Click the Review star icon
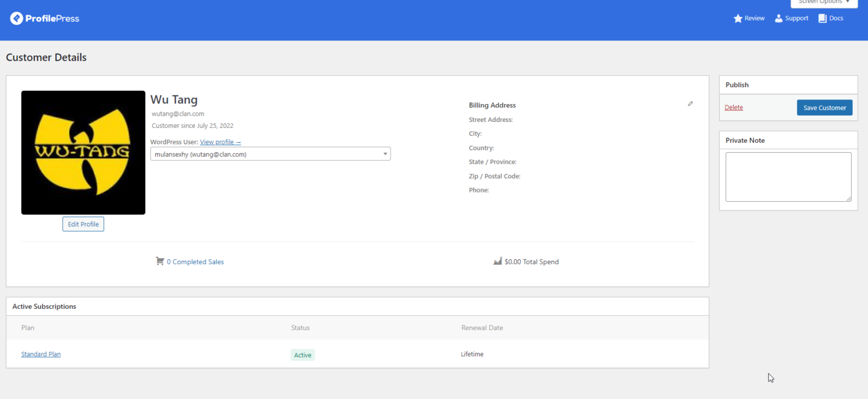The width and height of the screenshot is (868, 399). click(738, 19)
